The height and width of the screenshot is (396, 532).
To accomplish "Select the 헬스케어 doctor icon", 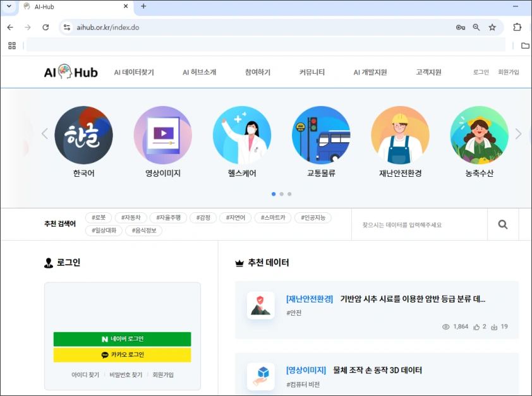I will (x=242, y=135).
